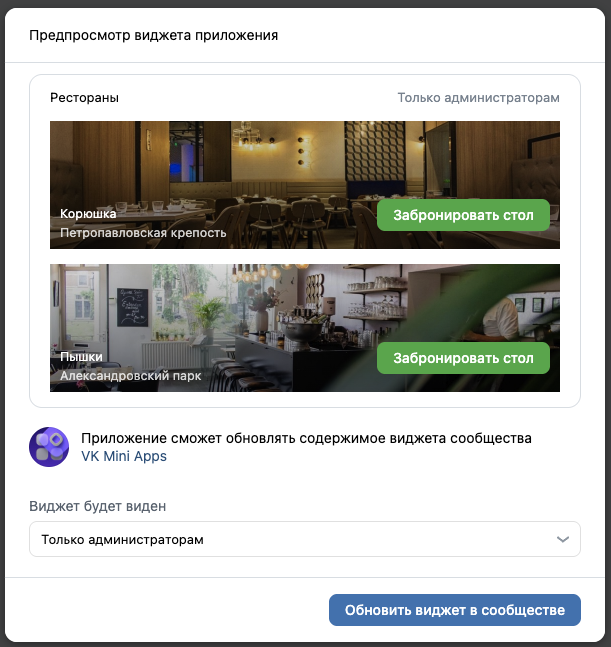Click the VK Mini Apps purple app icon
611x647 pixels.
[49, 447]
